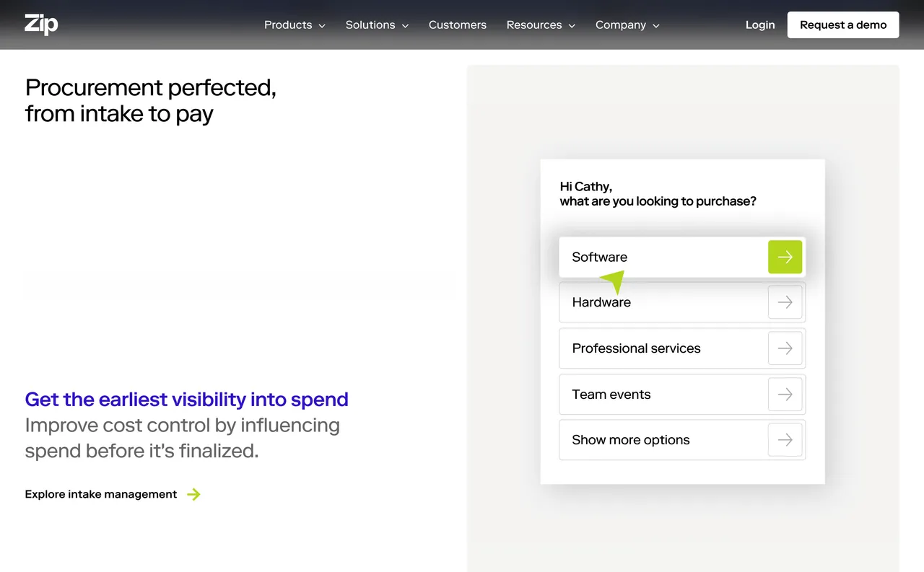Select Team events from the purchase list

(650, 394)
